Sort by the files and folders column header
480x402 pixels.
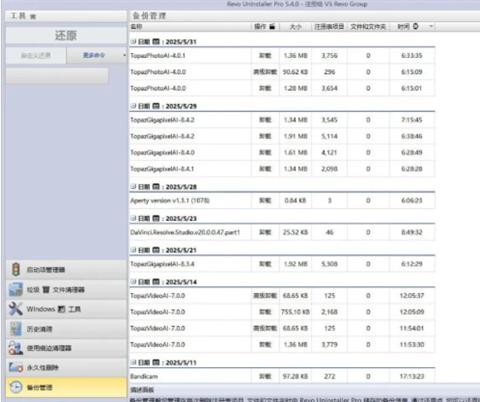(x=368, y=26)
